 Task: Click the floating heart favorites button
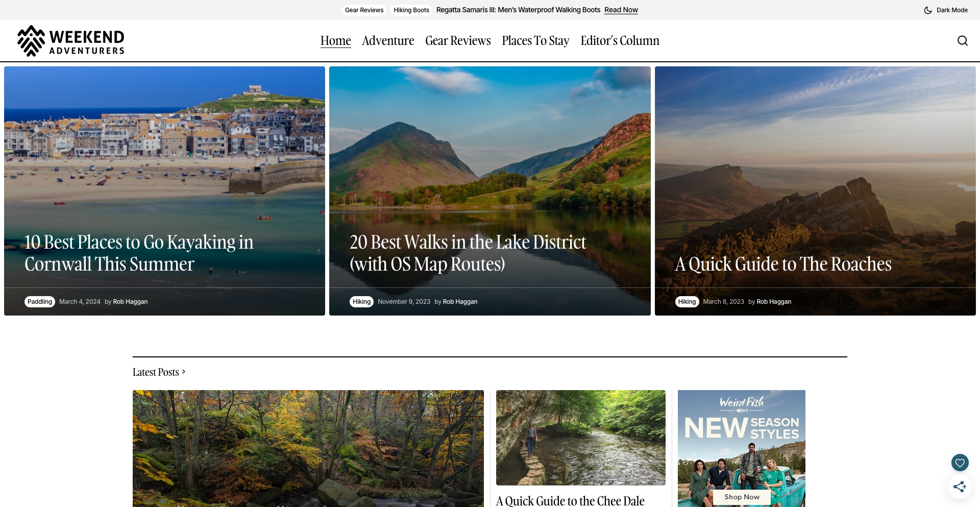point(960,463)
